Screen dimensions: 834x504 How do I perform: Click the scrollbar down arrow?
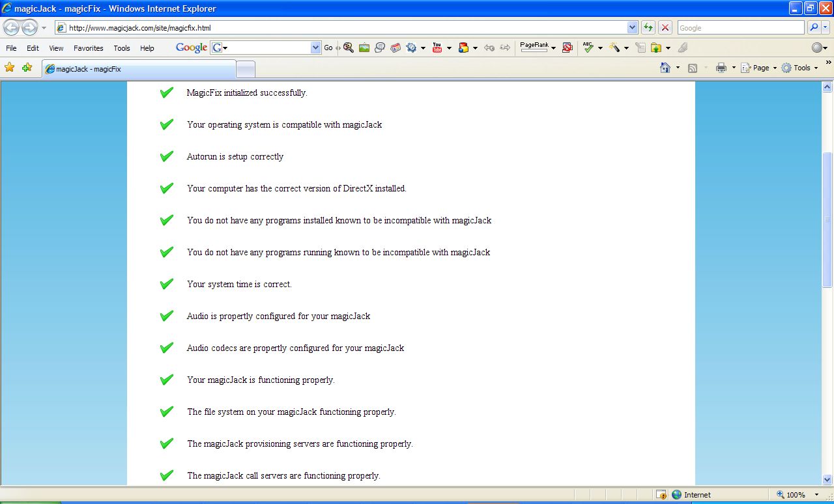827,480
